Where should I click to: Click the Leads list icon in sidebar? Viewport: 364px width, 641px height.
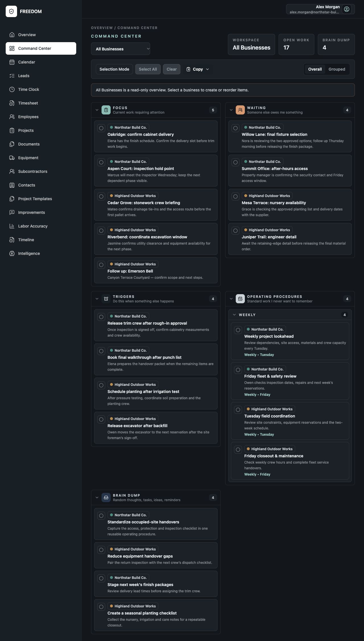coord(12,76)
